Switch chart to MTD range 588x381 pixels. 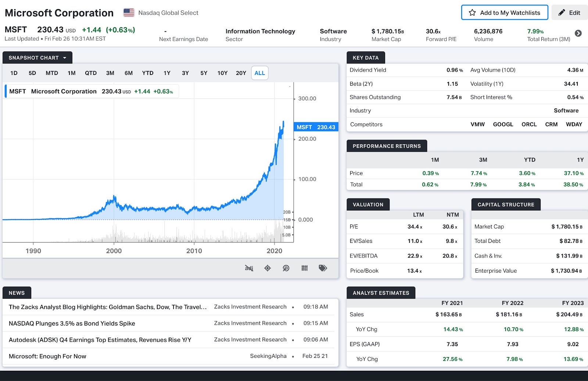point(52,73)
